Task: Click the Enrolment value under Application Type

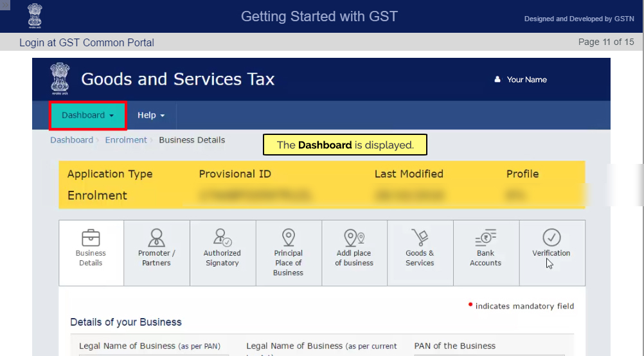Action: click(x=97, y=195)
